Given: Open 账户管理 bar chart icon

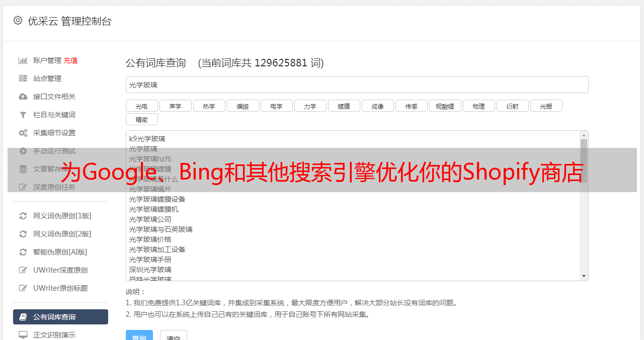Looking at the screenshot, I should [23, 60].
